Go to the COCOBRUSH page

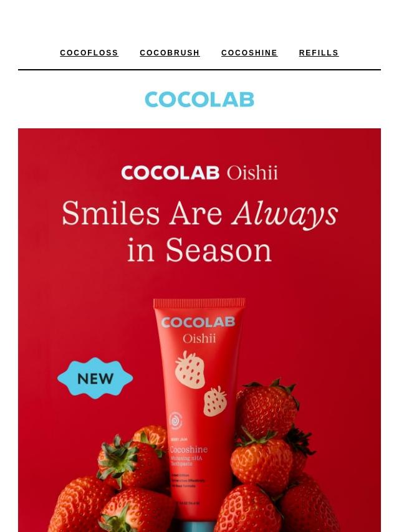coord(170,53)
